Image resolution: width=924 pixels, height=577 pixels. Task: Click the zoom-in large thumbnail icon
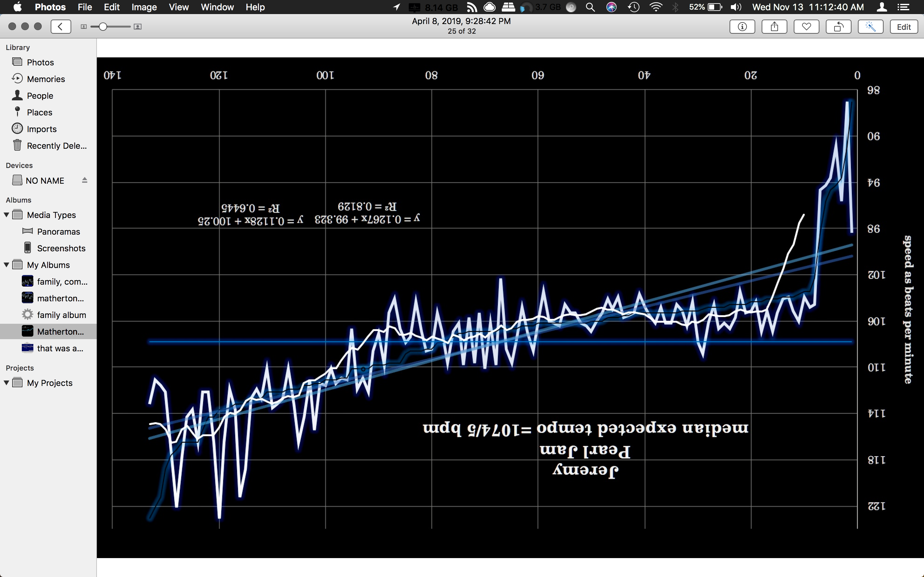click(138, 27)
